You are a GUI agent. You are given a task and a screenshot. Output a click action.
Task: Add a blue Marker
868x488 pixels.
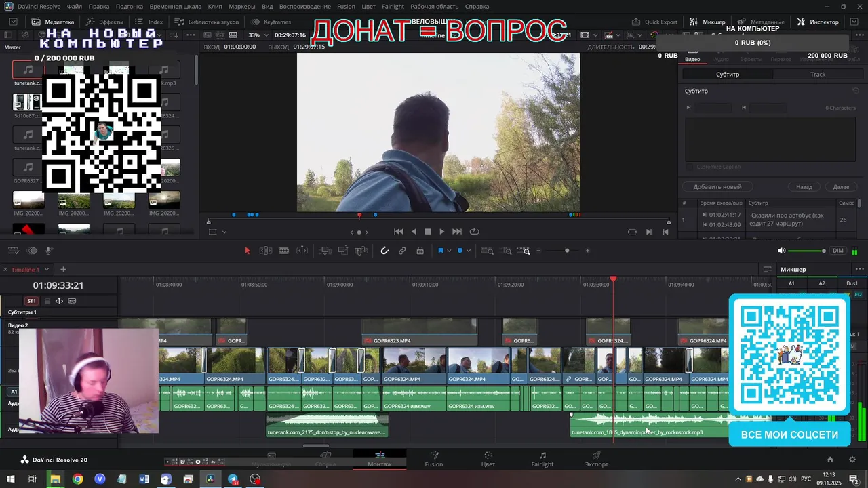[x=460, y=251]
